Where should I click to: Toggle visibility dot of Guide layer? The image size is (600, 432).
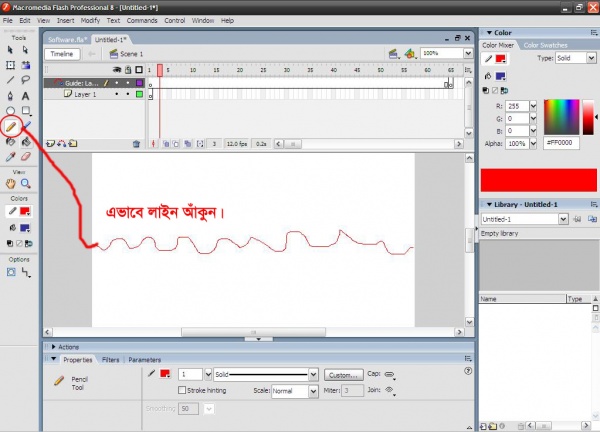click(117, 83)
